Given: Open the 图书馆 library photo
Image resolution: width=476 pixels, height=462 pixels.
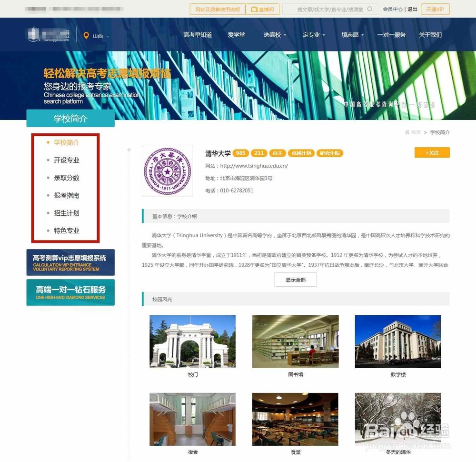Looking at the screenshot, I should [x=295, y=341].
